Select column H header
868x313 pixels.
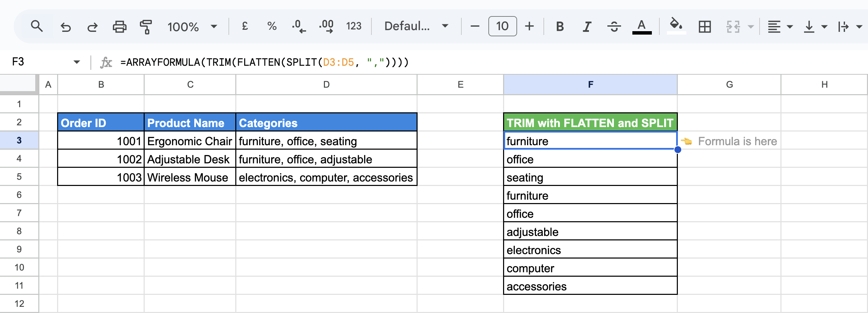(825, 85)
